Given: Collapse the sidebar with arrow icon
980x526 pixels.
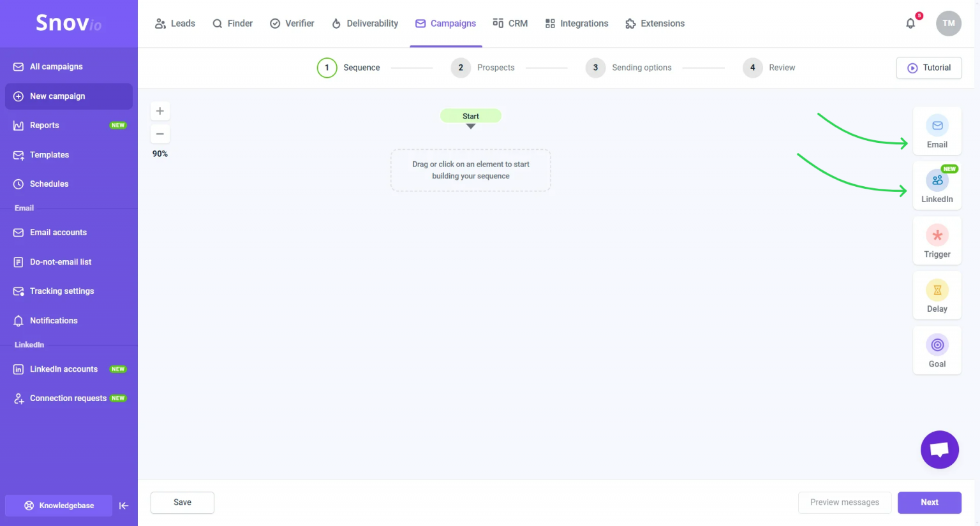Looking at the screenshot, I should 124,506.
